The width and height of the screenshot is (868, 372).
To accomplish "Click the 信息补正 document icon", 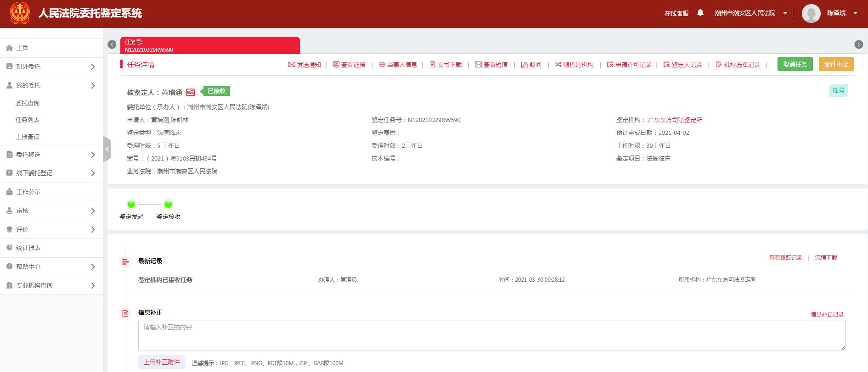I will 125,314.
